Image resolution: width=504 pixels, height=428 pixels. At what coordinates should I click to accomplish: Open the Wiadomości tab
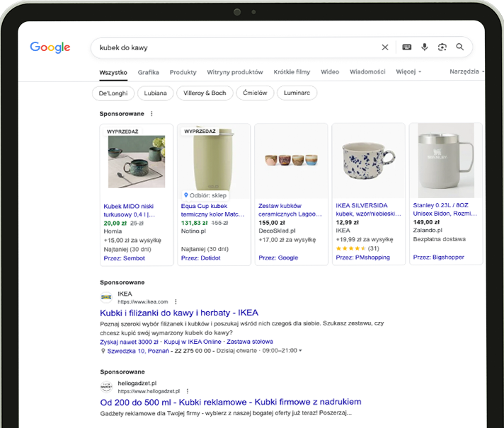click(367, 71)
